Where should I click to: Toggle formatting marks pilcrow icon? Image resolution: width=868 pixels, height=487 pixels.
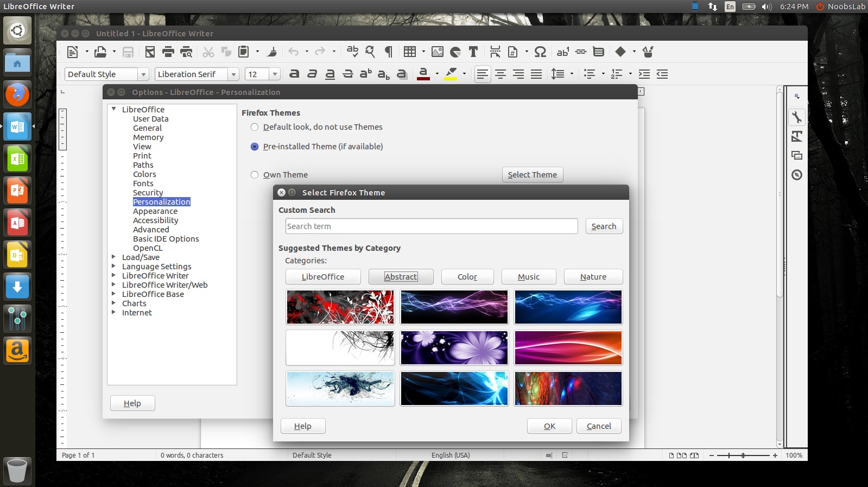(x=389, y=52)
